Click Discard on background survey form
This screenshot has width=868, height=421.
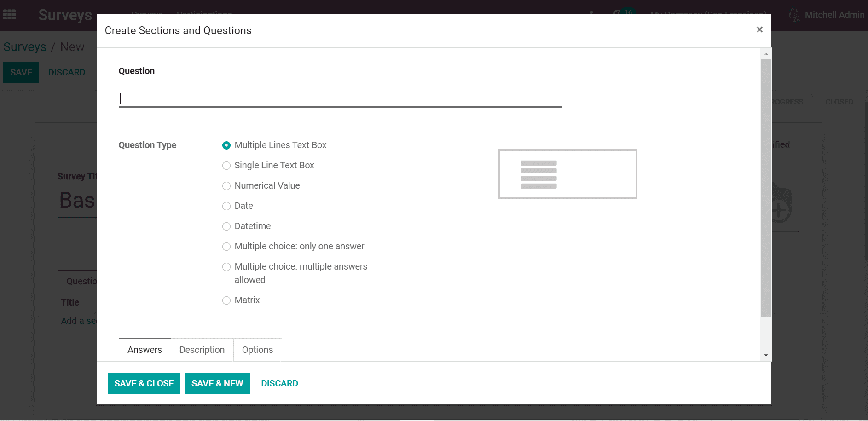pyautogui.click(x=67, y=72)
